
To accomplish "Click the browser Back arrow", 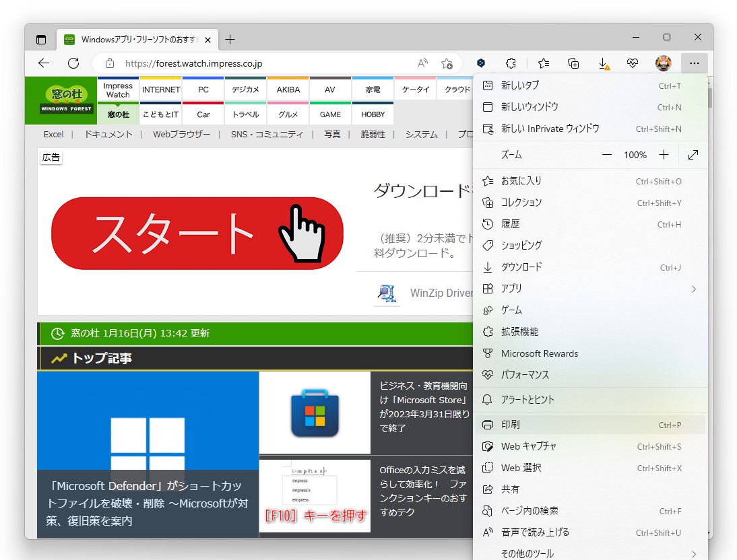I will (43, 63).
